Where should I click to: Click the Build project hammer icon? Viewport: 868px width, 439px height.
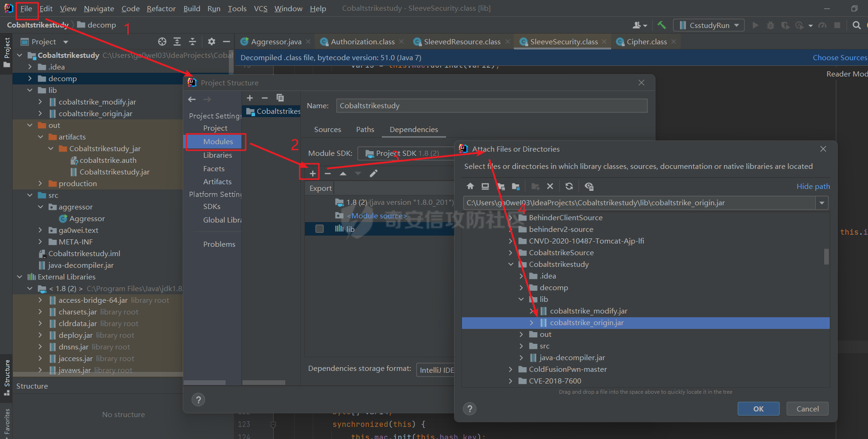click(x=661, y=25)
